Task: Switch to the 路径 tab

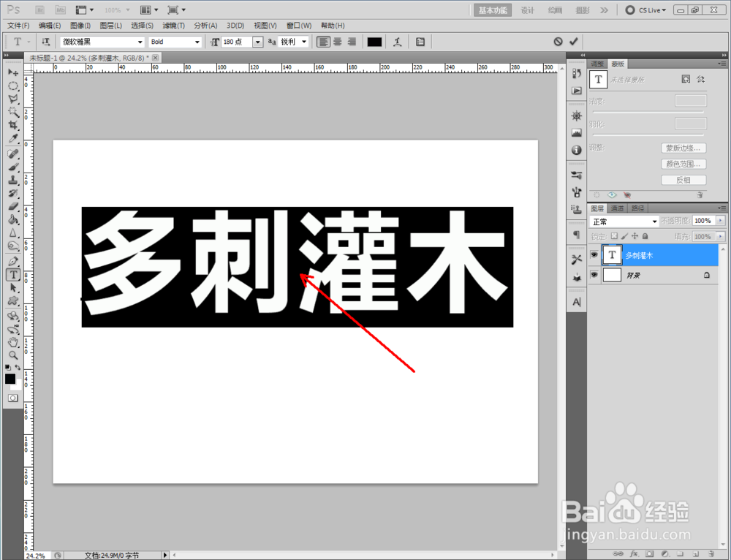Action: tap(637, 208)
